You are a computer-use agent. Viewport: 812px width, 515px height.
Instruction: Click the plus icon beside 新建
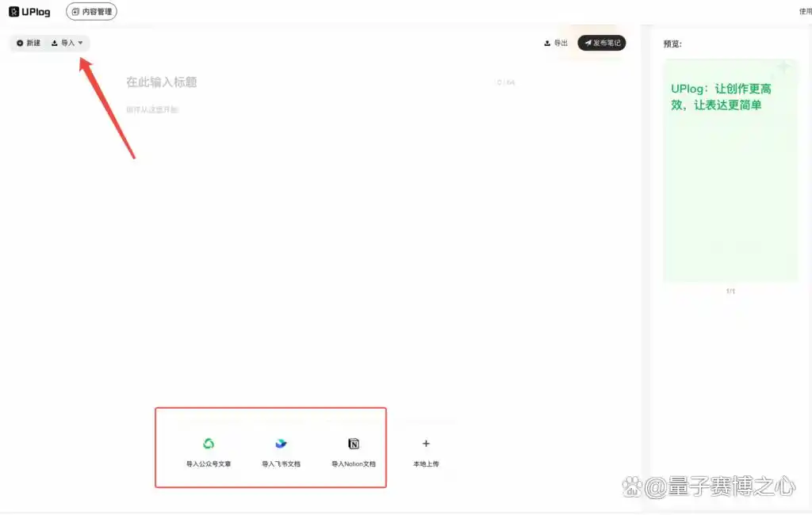[x=20, y=43]
